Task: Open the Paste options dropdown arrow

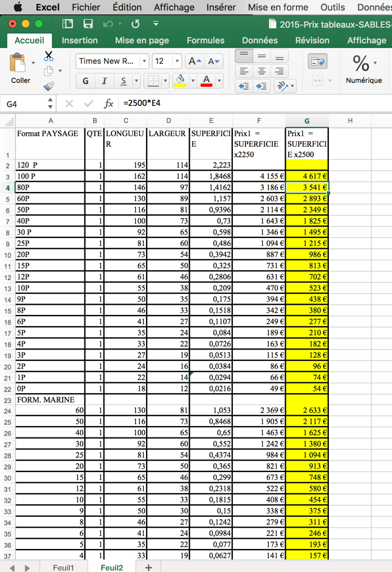Action: (33, 63)
